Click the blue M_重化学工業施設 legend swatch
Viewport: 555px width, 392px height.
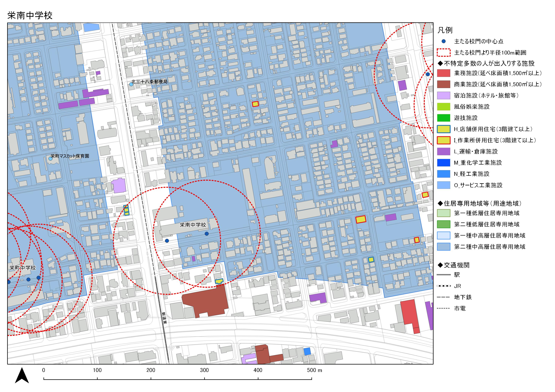pyautogui.click(x=444, y=163)
